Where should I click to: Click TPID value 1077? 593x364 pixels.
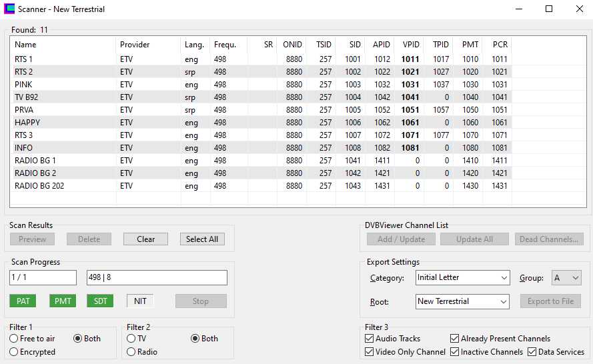(441, 135)
